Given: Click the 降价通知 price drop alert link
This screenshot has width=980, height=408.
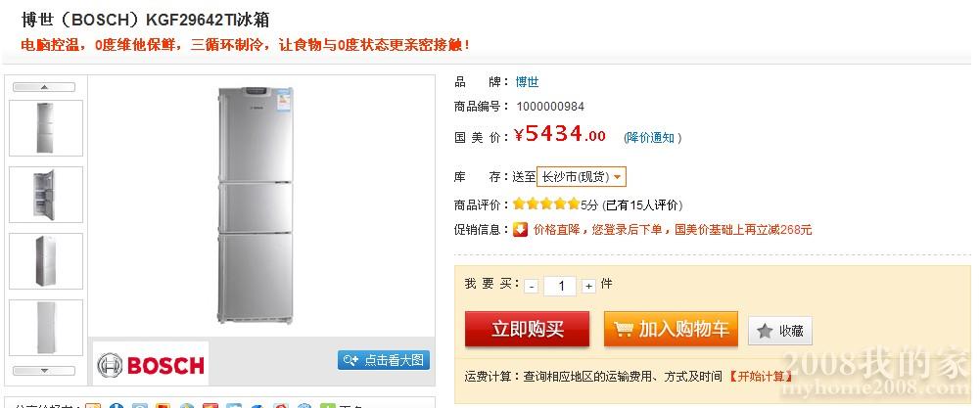Looking at the screenshot, I should click(650, 137).
